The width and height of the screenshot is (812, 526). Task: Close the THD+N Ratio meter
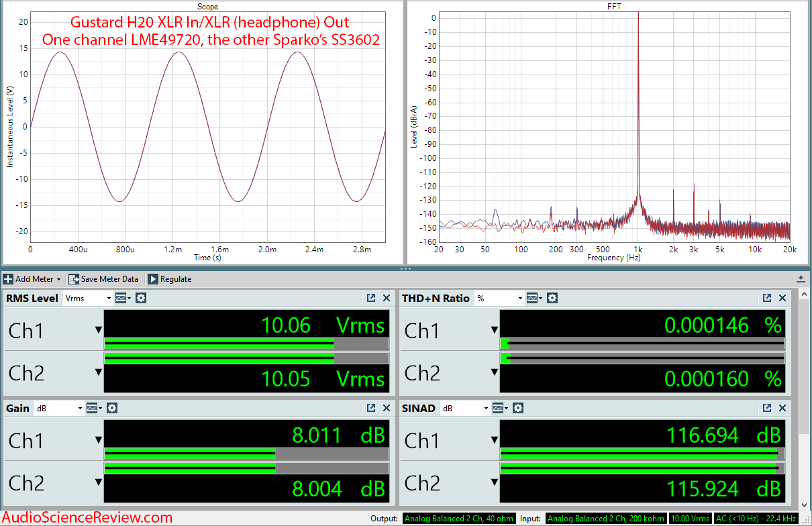[x=782, y=298]
